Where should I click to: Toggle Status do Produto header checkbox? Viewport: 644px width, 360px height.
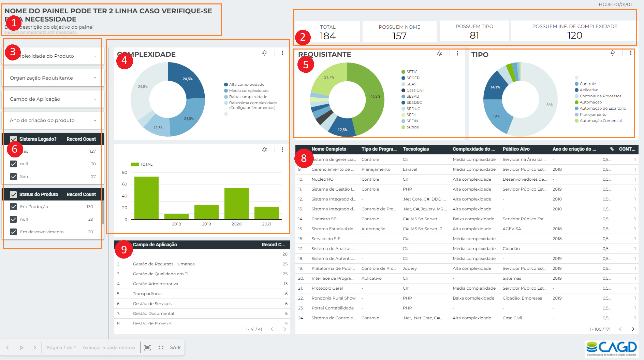[13, 194]
